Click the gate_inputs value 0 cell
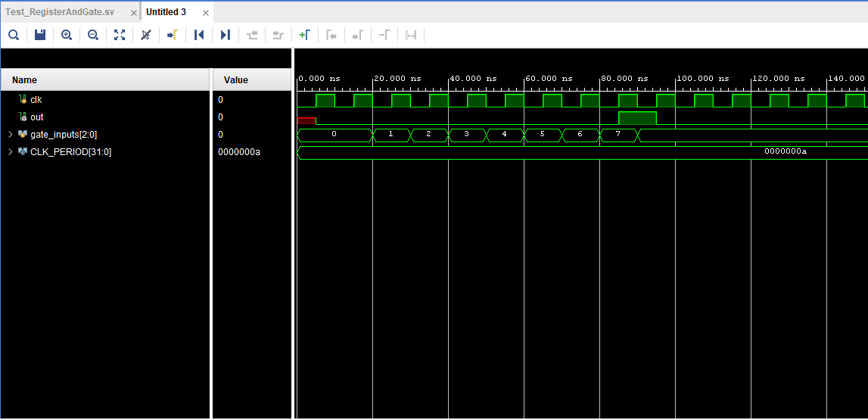The height and width of the screenshot is (420, 868). 220,135
